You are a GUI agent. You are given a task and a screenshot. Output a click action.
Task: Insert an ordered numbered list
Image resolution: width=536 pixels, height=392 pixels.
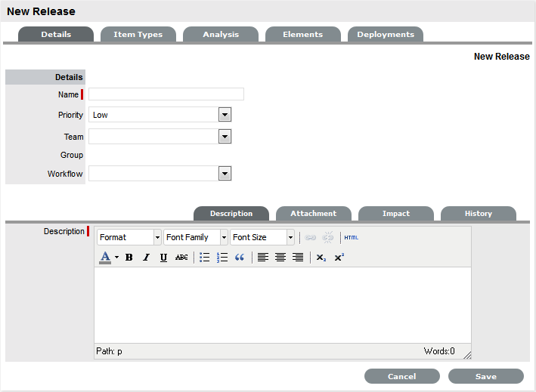pyautogui.click(x=222, y=258)
